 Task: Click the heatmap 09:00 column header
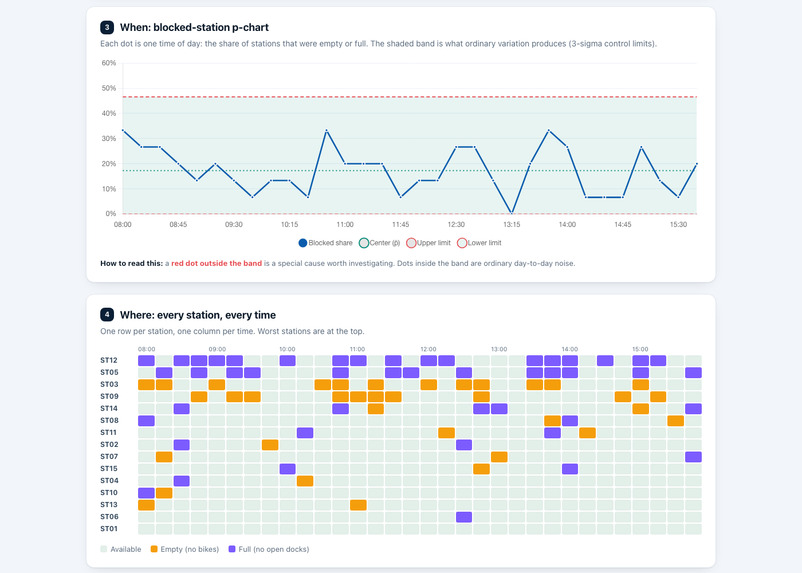pyautogui.click(x=217, y=349)
